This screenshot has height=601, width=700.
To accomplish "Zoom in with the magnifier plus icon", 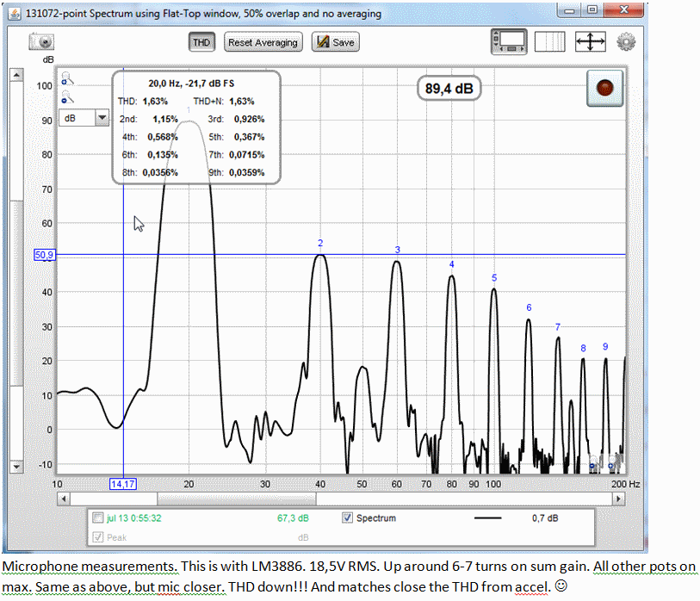I will coord(67,78).
